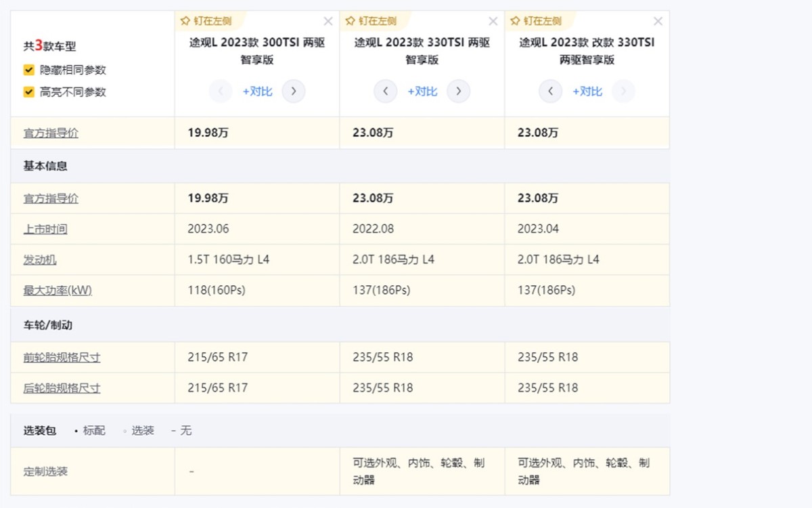Viewport: 812px width, 508px height.
Task: Collapse the 选装包 section header
Action: 39,430
